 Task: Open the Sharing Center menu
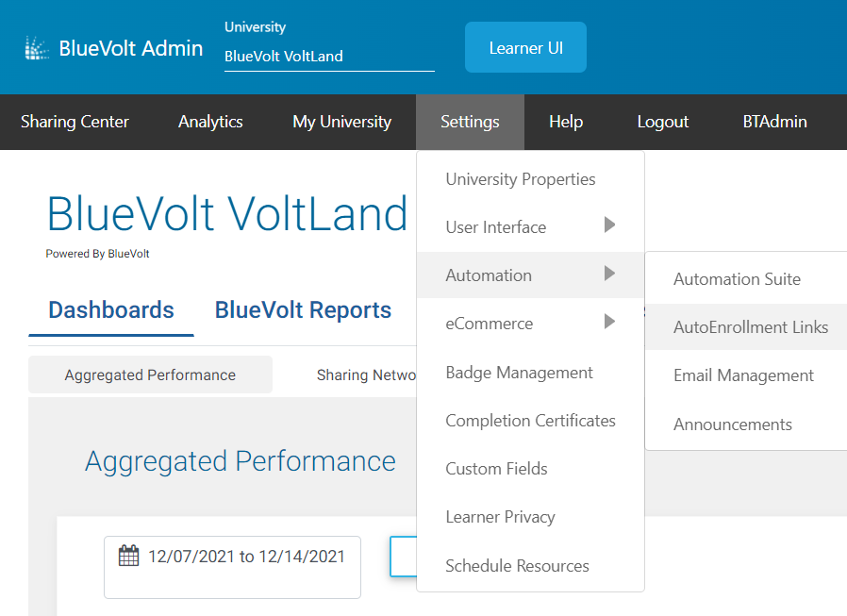point(75,122)
